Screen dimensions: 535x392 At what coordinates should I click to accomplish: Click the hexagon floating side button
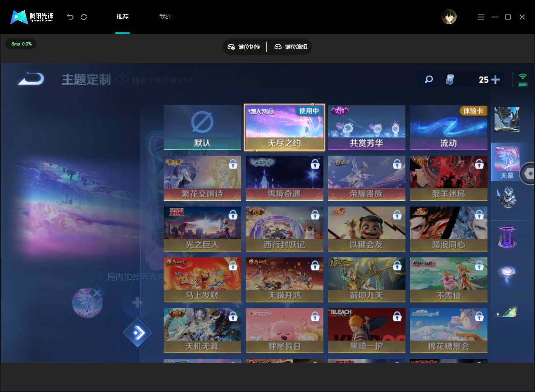click(x=529, y=173)
